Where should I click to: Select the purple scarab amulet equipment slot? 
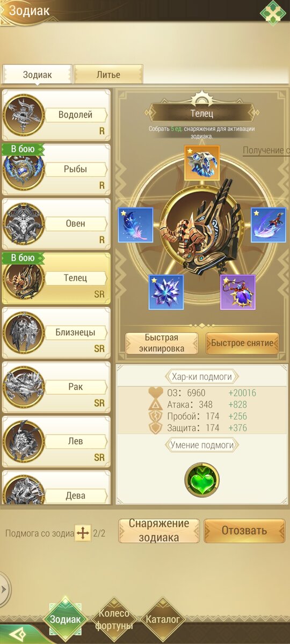point(238,292)
